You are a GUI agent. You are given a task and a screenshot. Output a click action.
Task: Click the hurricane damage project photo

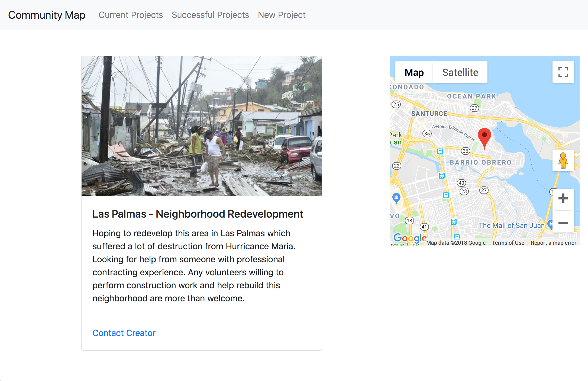tap(201, 126)
